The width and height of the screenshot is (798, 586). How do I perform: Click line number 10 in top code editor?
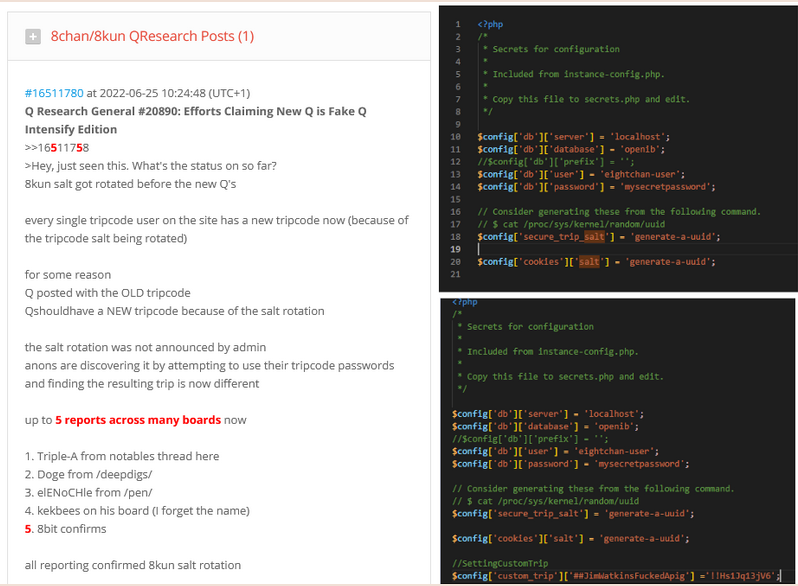(x=455, y=136)
